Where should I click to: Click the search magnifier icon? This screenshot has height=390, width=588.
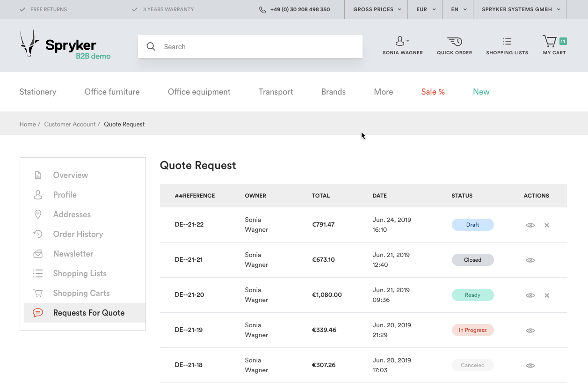[151, 46]
